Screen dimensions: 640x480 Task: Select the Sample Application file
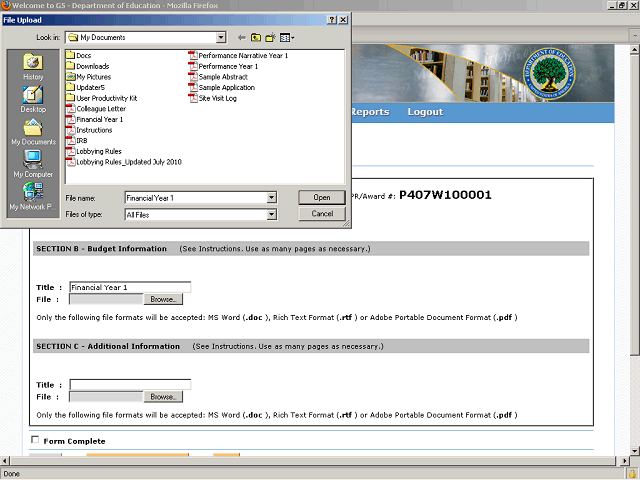pyautogui.click(x=222, y=87)
